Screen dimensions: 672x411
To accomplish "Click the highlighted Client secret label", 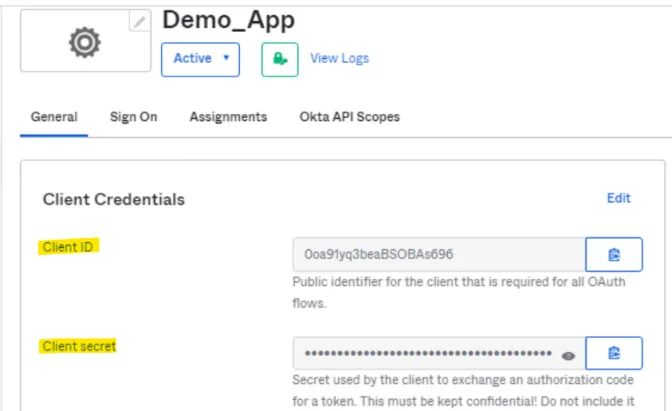I will pos(78,346).
